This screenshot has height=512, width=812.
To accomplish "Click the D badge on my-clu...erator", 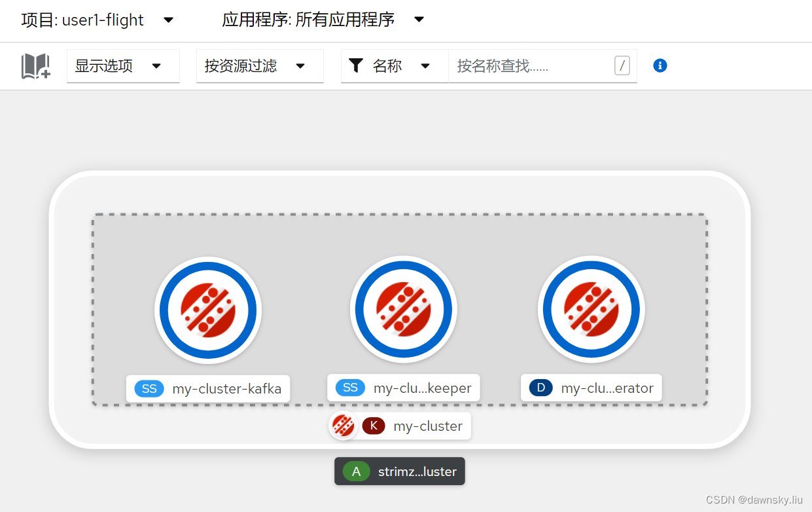I will click(x=540, y=388).
